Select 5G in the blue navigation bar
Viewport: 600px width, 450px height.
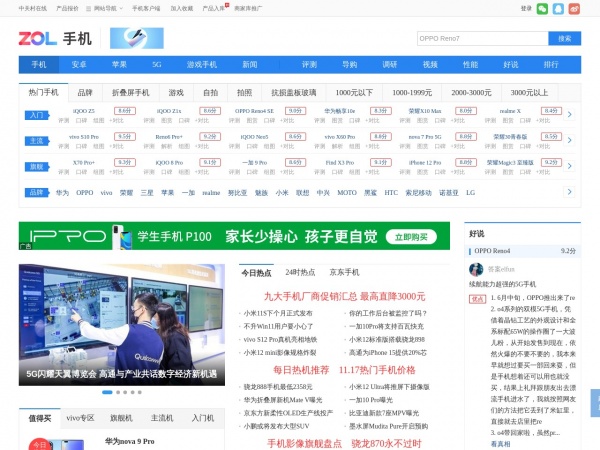click(157, 65)
